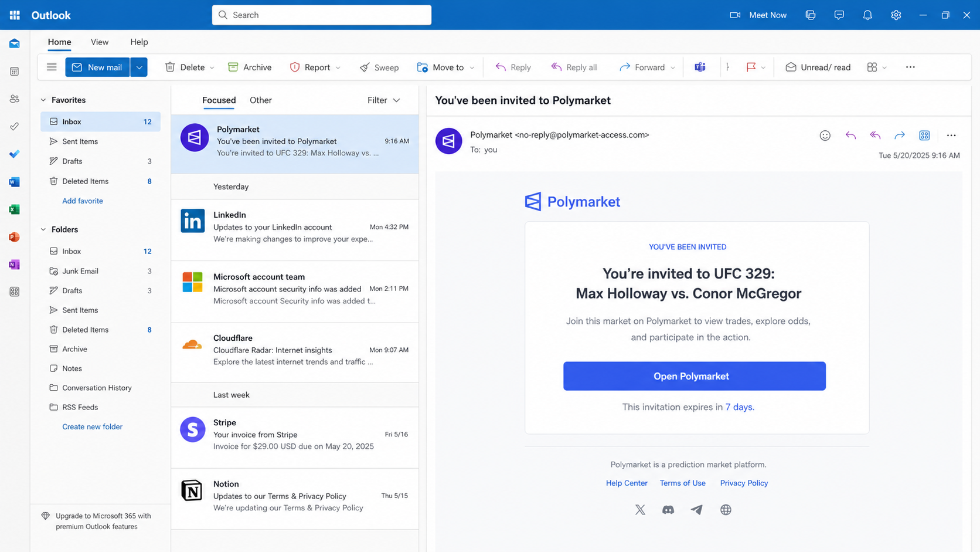Click the Sweep toolbar button
The width and height of the screenshot is (980, 552).
click(379, 67)
